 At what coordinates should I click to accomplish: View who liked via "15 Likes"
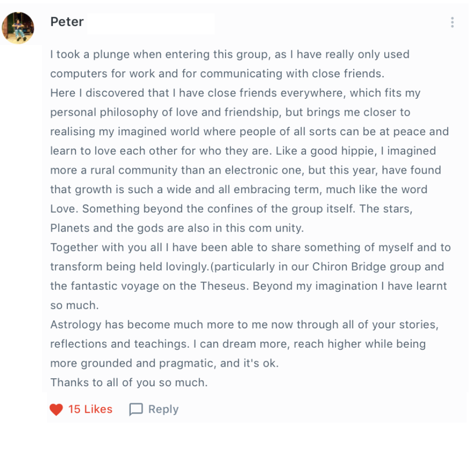click(90, 409)
